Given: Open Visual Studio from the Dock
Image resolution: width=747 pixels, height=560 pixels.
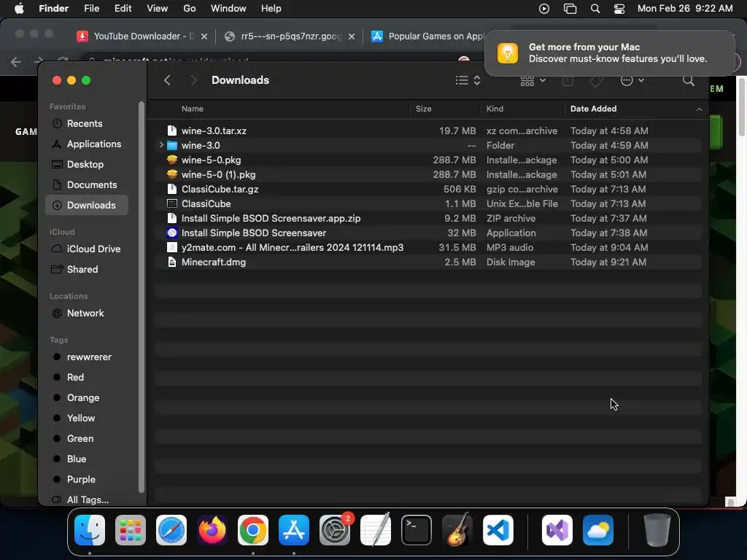Looking at the screenshot, I should tap(557, 530).
